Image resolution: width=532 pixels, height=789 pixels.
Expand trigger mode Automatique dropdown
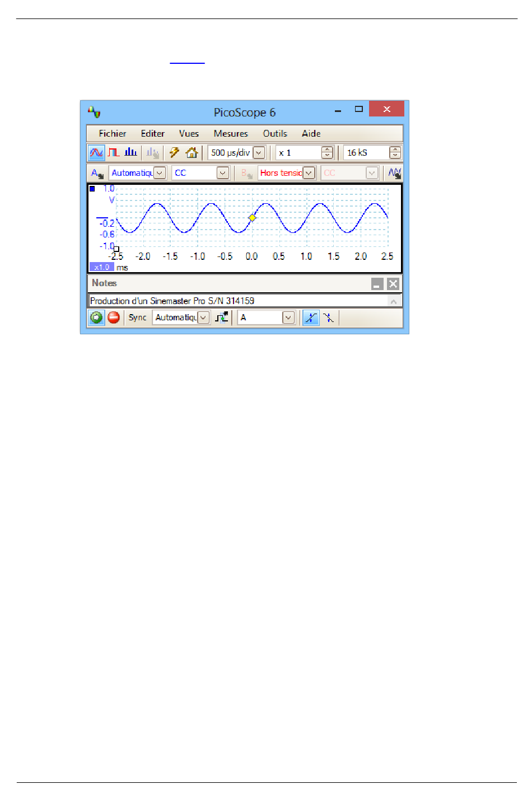click(x=204, y=318)
